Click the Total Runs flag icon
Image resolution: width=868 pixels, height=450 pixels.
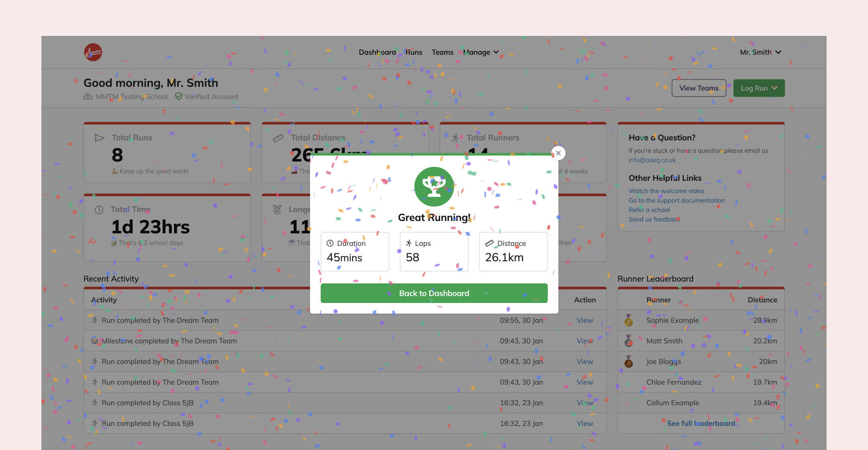[x=99, y=138]
